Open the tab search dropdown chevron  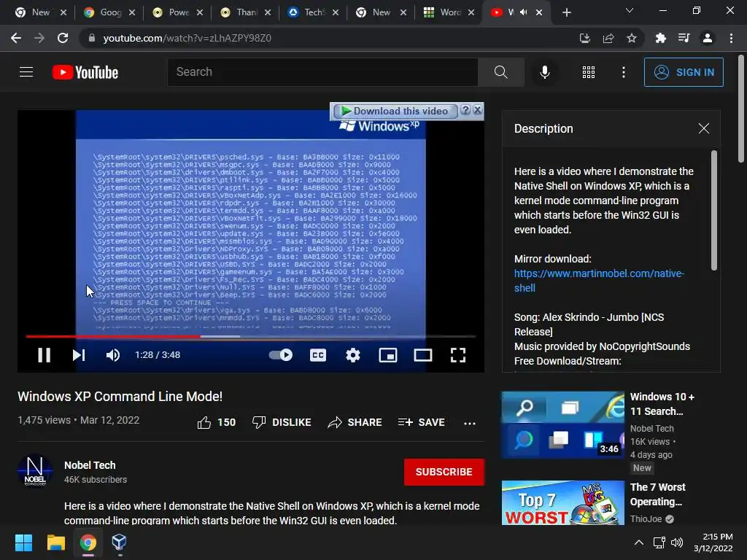point(630,10)
